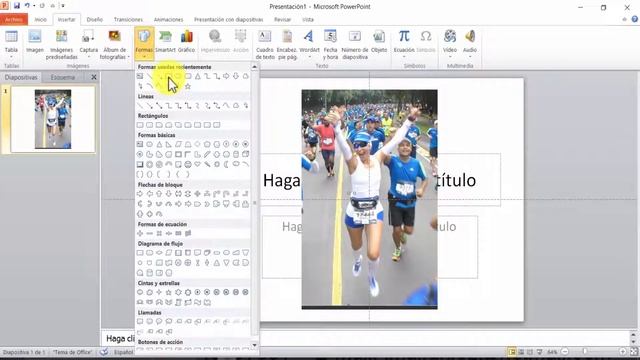Select the decision diamond in Diagrama de flujo
The image size is (640, 360).
(x=159, y=253)
